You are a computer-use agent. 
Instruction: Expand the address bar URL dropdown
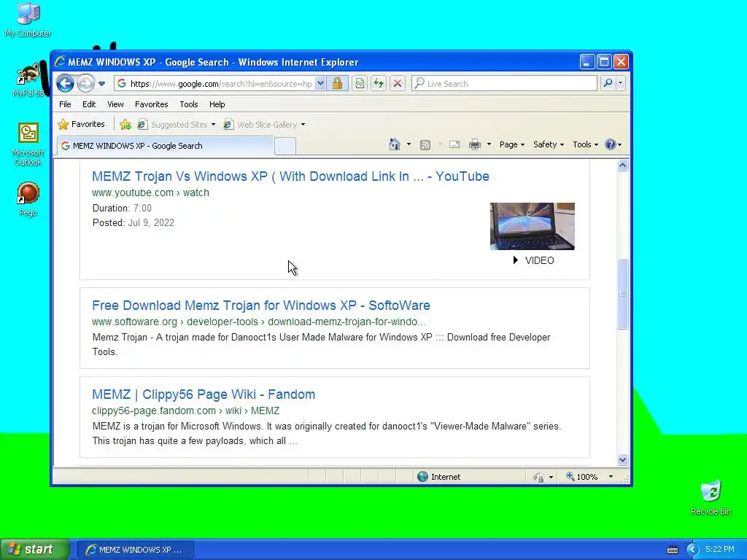pos(321,84)
